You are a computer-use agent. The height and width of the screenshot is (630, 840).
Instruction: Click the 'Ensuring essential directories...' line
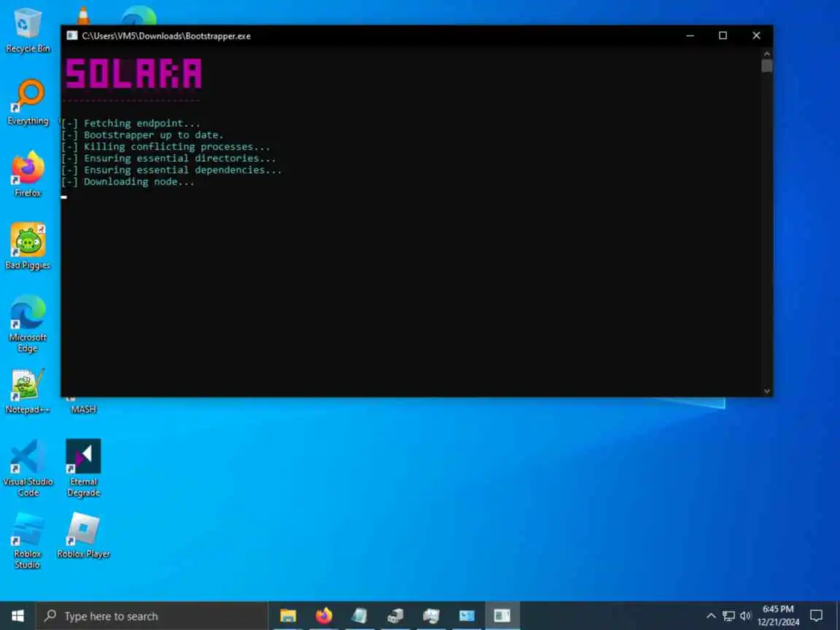[x=168, y=158]
